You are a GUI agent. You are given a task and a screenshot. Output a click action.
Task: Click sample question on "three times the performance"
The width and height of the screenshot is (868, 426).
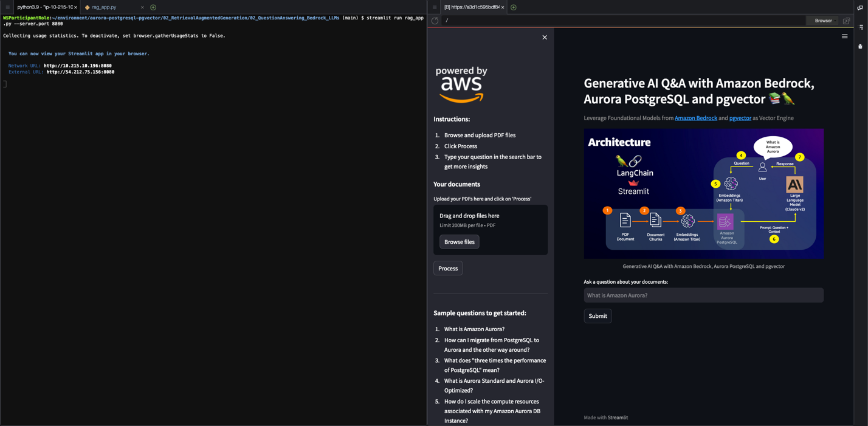(x=495, y=365)
